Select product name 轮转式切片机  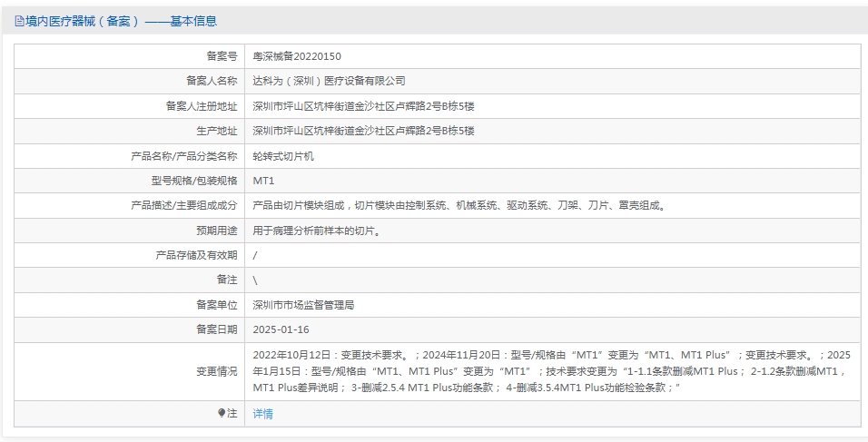283,156
